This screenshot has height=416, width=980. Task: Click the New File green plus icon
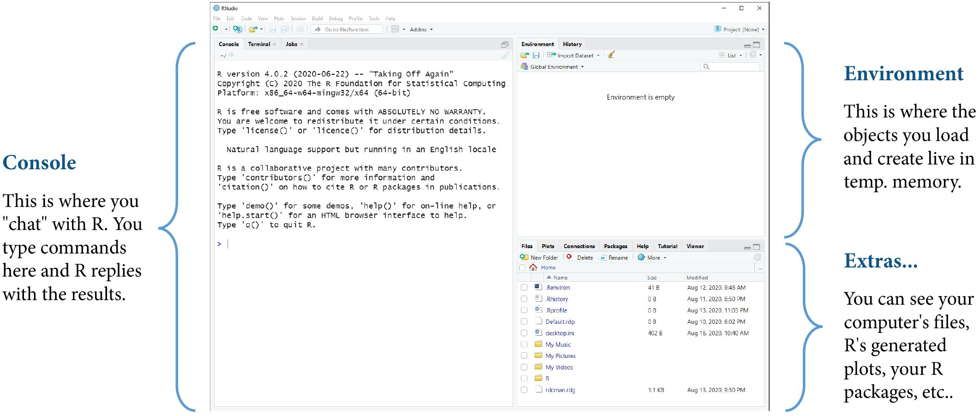coord(215,29)
